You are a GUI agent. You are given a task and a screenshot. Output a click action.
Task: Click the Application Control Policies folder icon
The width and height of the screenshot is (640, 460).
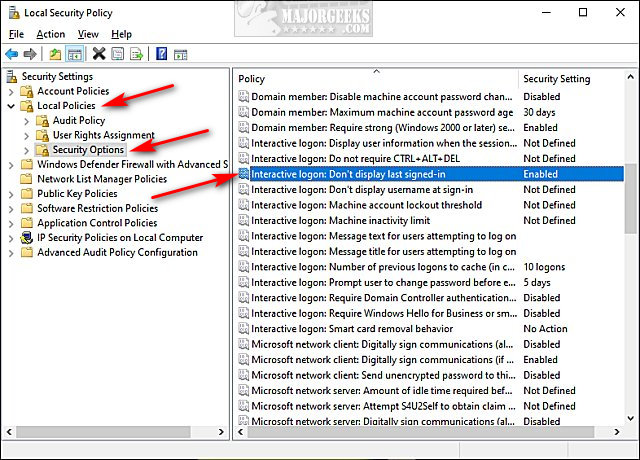[x=27, y=223]
